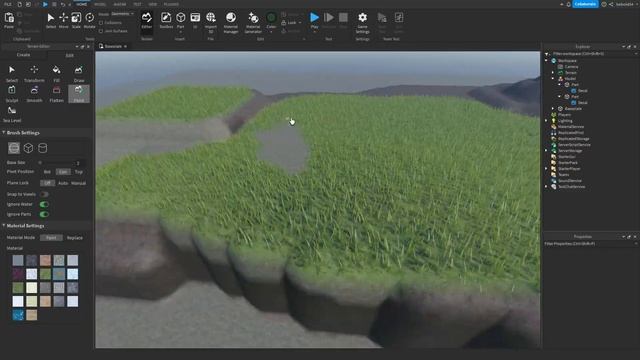Open the Sea Level tool
The image size is (640, 360).
pyautogui.click(x=12, y=114)
